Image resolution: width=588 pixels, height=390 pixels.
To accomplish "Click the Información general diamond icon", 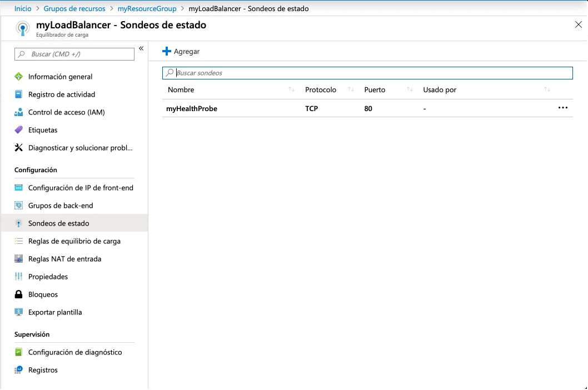I will 18,77.
